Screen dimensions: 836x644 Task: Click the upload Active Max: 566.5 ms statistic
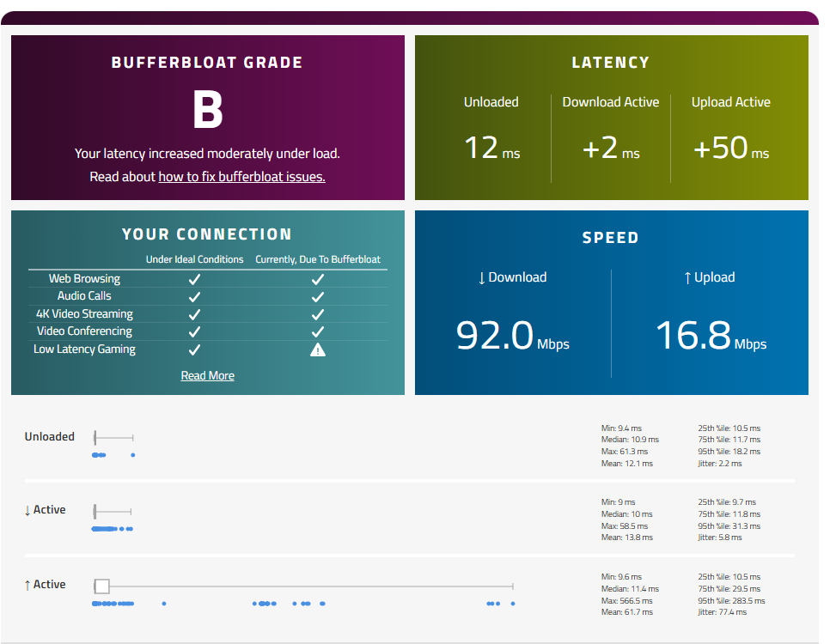[x=627, y=601]
